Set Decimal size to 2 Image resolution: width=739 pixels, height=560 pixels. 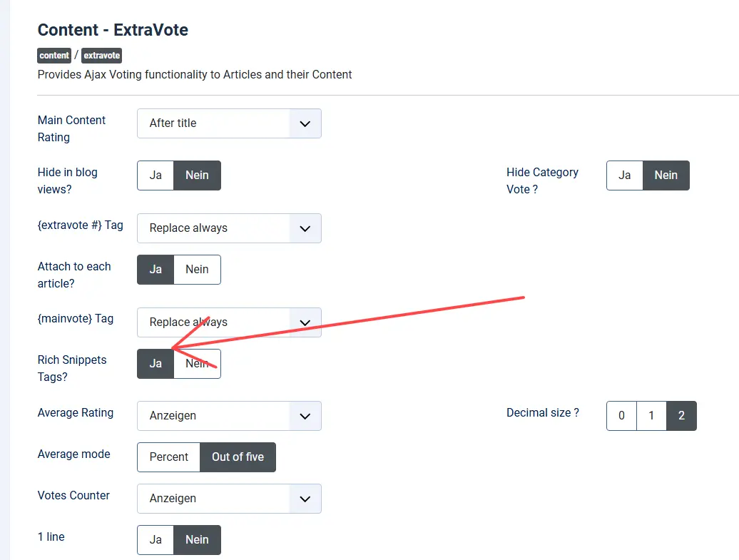(681, 416)
